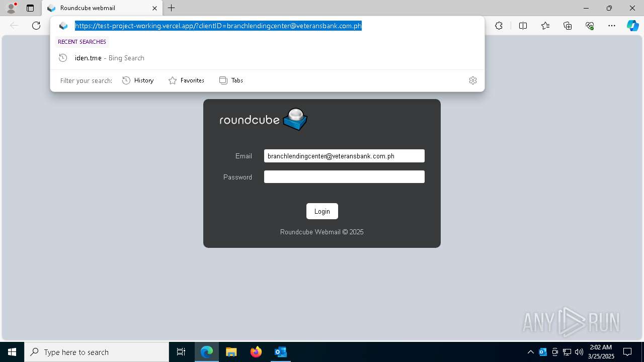Open Favorites star toolbar icon
The width and height of the screenshot is (644, 362).
(x=545, y=26)
